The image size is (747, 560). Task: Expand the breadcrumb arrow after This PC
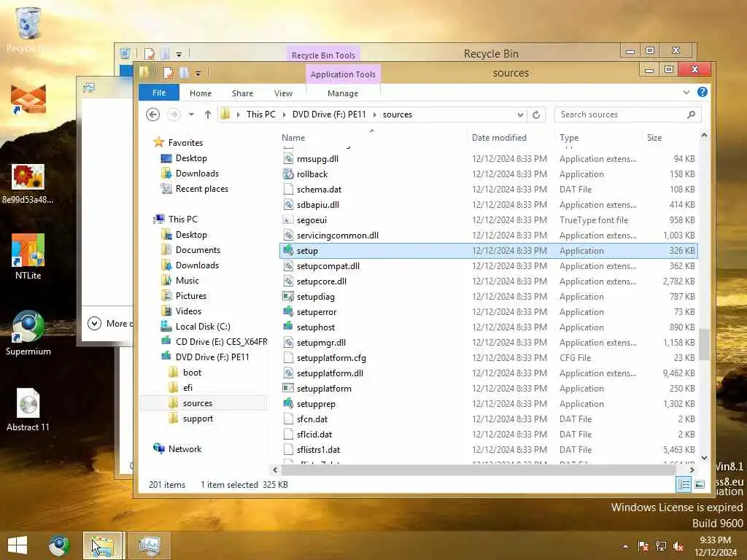point(284,114)
